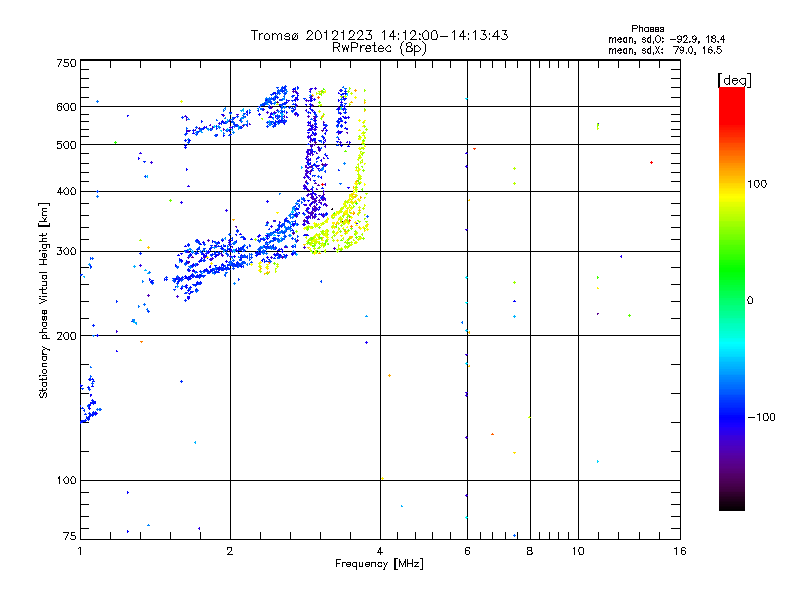Viewport: 800px width, 600px height.
Task: Click the y-axis tick label '75'
Action: (x=70, y=536)
